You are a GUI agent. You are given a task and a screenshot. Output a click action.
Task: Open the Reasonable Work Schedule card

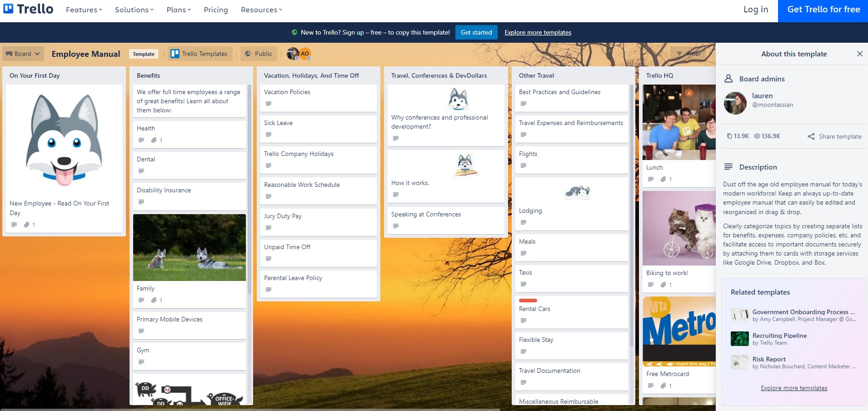(x=319, y=190)
